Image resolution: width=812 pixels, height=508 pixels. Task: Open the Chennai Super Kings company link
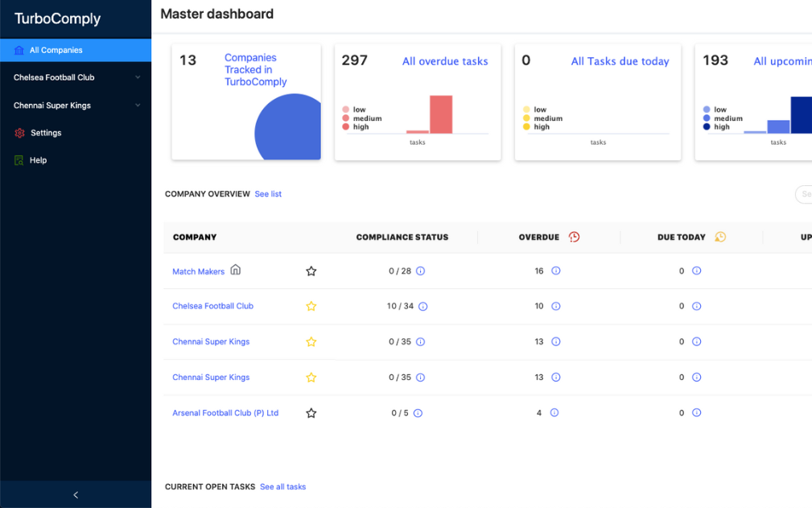[x=211, y=341]
